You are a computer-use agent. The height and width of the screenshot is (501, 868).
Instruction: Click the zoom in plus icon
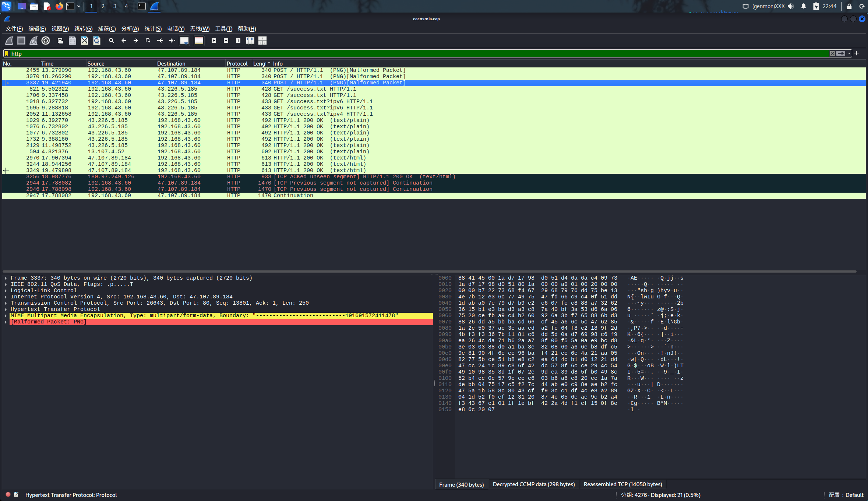click(214, 41)
